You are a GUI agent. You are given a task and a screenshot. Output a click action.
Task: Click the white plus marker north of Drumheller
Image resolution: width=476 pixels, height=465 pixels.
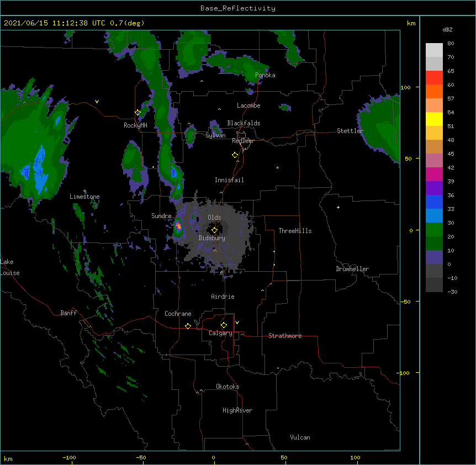pyautogui.click(x=338, y=207)
